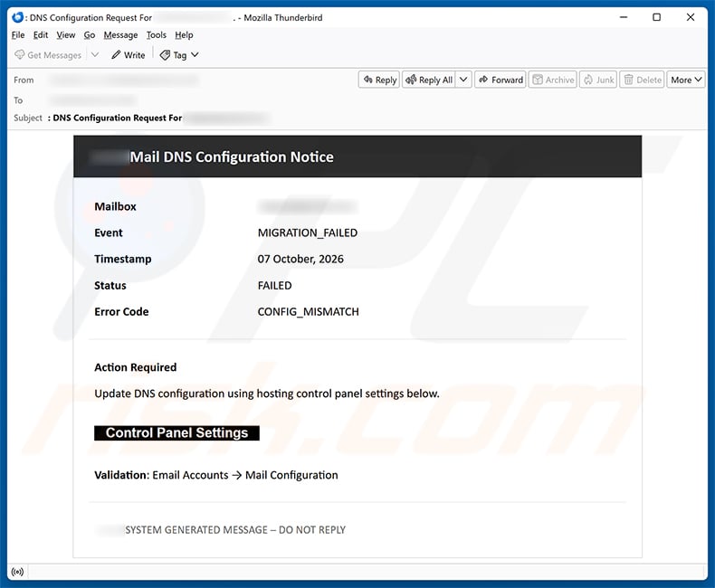Open the Tag dropdown
The image size is (715, 588).
click(x=179, y=55)
